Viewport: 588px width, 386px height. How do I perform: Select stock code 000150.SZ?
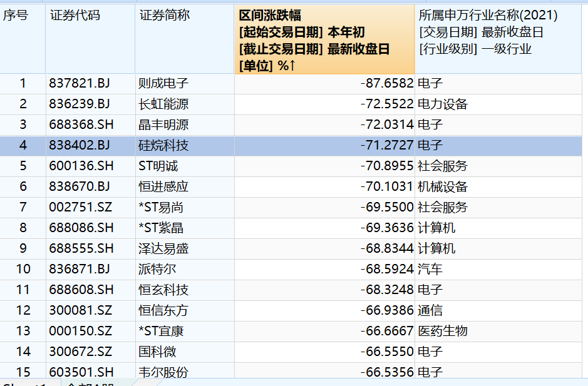[81, 330]
